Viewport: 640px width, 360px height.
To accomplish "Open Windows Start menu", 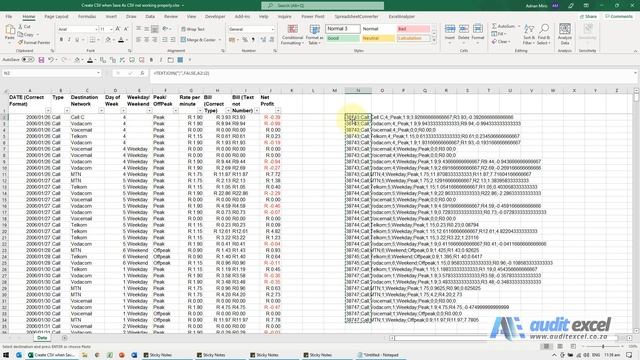I will (x=6, y=355).
